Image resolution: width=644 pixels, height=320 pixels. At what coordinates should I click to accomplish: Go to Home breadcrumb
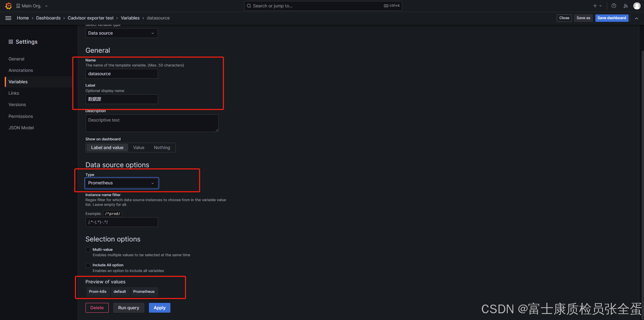click(x=23, y=18)
